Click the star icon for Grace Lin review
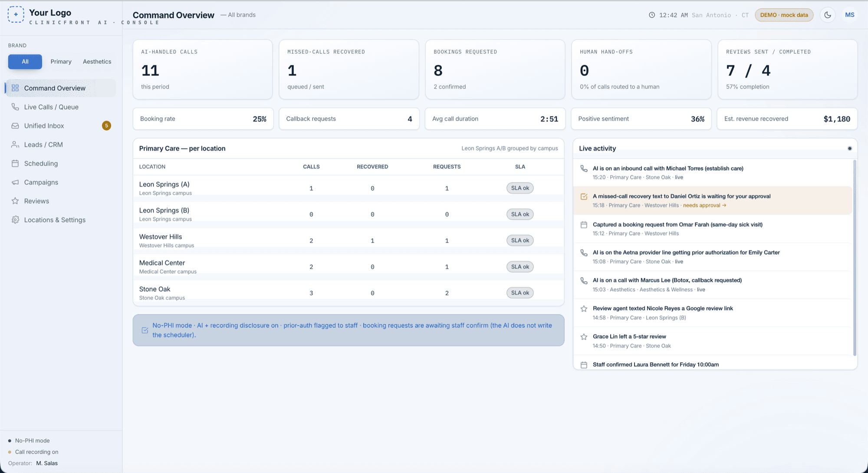The height and width of the screenshot is (473, 868). [584, 337]
